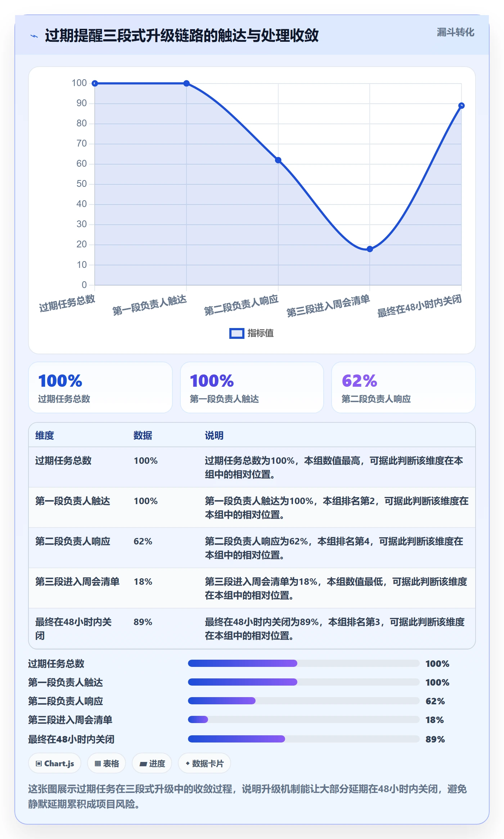This screenshot has height=839, width=504.
Task: Toggle the 指标值 legend color box
Action: tap(237, 333)
